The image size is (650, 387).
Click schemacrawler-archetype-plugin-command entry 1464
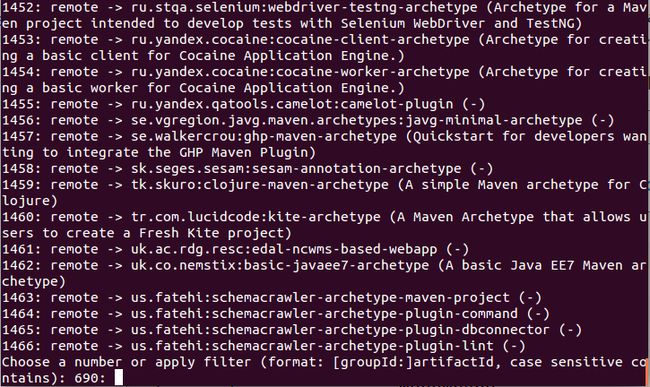point(325,314)
